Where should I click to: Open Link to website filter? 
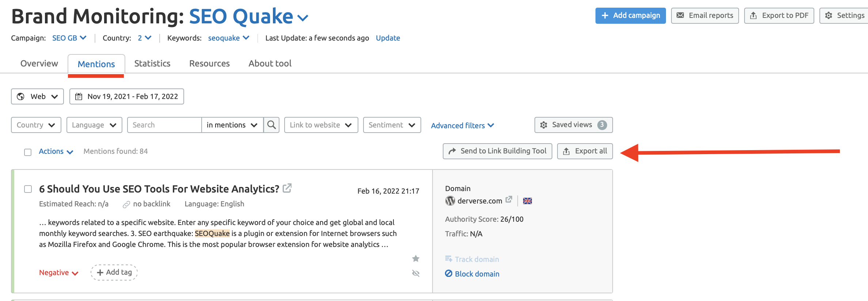(x=321, y=125)
